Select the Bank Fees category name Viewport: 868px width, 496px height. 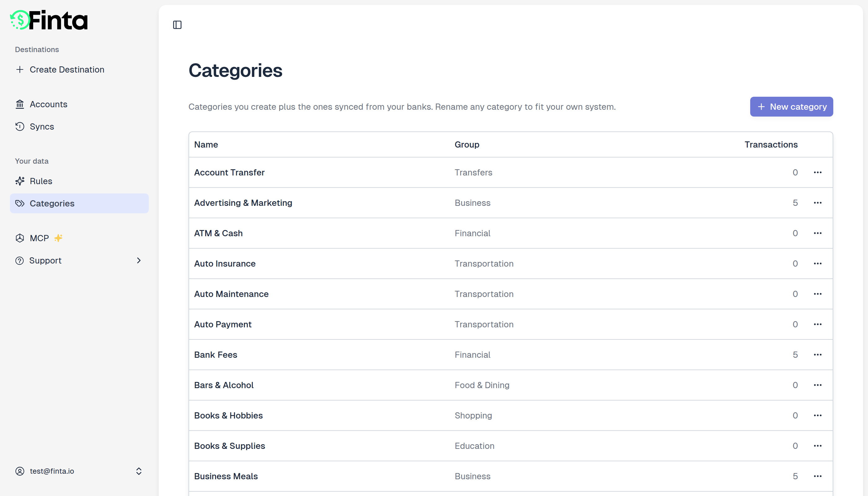tap(216, 355)
